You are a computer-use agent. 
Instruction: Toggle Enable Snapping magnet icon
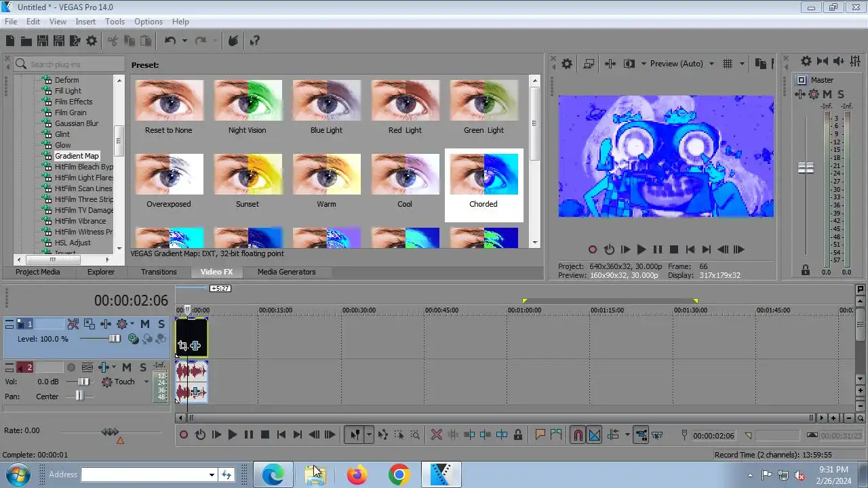coord(578,435)
